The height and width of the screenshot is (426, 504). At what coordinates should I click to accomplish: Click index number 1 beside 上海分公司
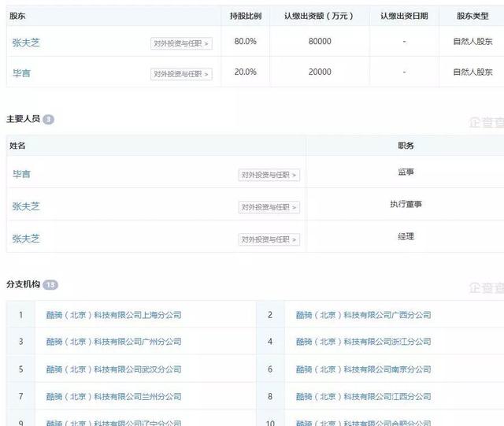21,315
